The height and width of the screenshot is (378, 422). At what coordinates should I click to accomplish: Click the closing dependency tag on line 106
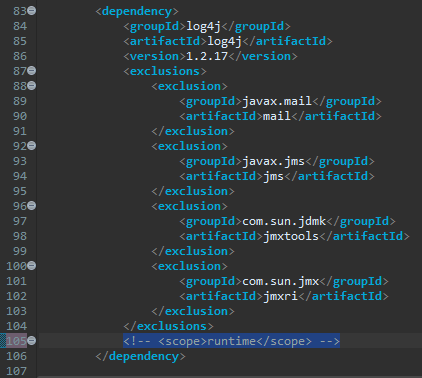click(140, 356)
